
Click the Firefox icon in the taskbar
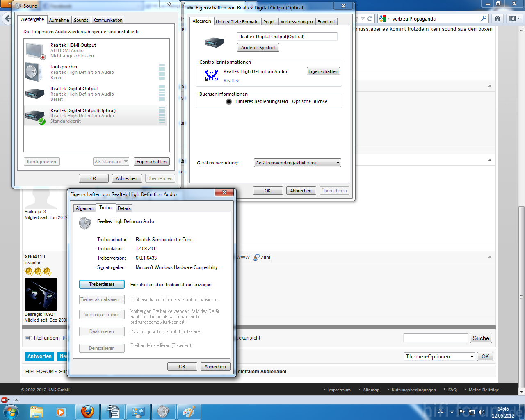[87, 411]
